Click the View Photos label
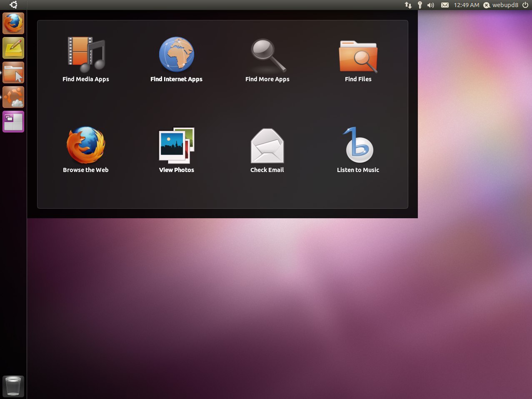Screen dimensions: 532x399 point(177,170)
